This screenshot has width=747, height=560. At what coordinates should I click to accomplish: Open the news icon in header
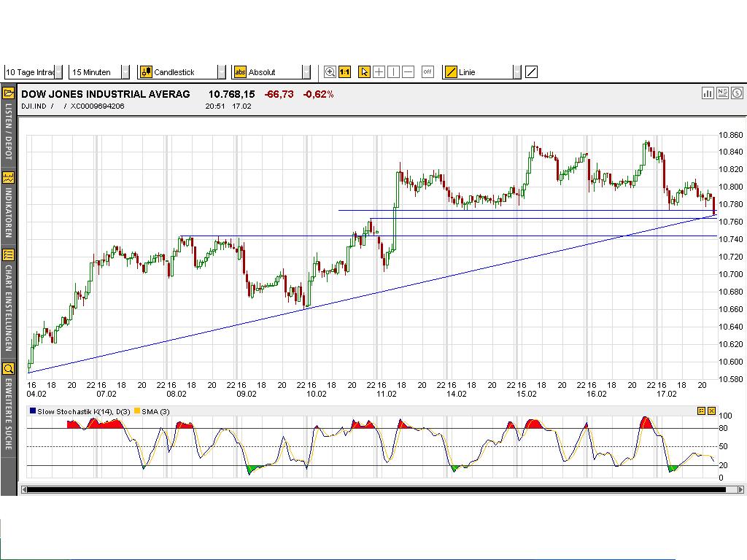point(722,93)
